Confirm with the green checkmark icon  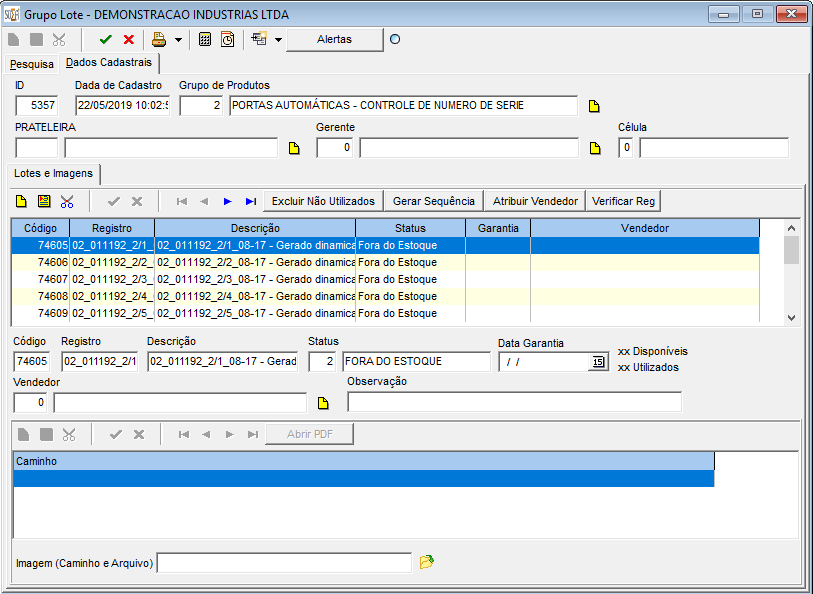pyautogui.click(x=106, y=39)
